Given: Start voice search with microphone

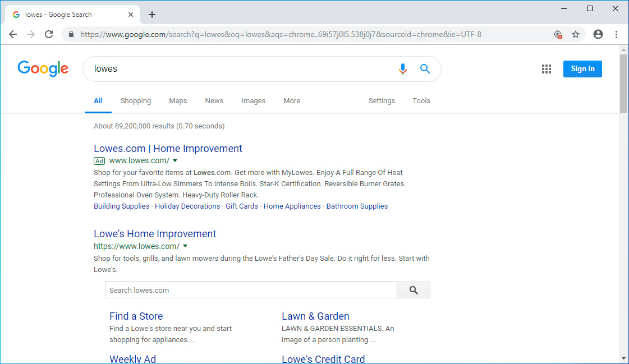Looking at the screenshot, I should pos(403,69).
